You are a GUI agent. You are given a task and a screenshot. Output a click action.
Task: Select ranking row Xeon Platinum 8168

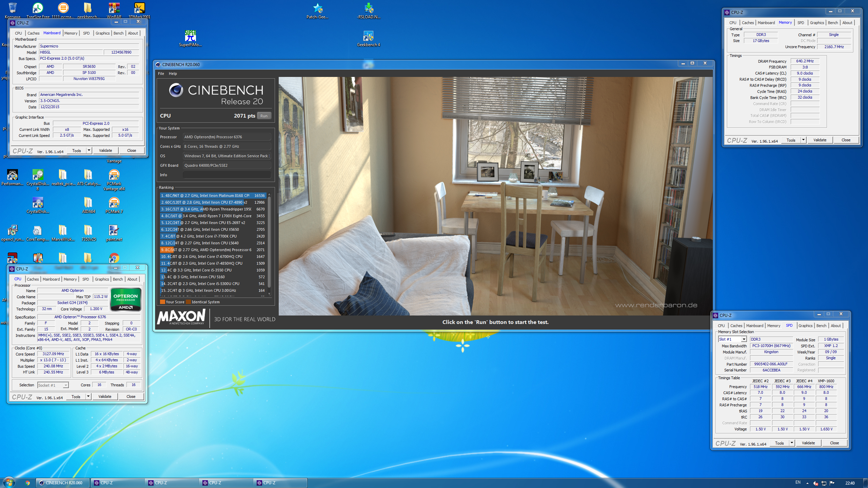[213, 196]
